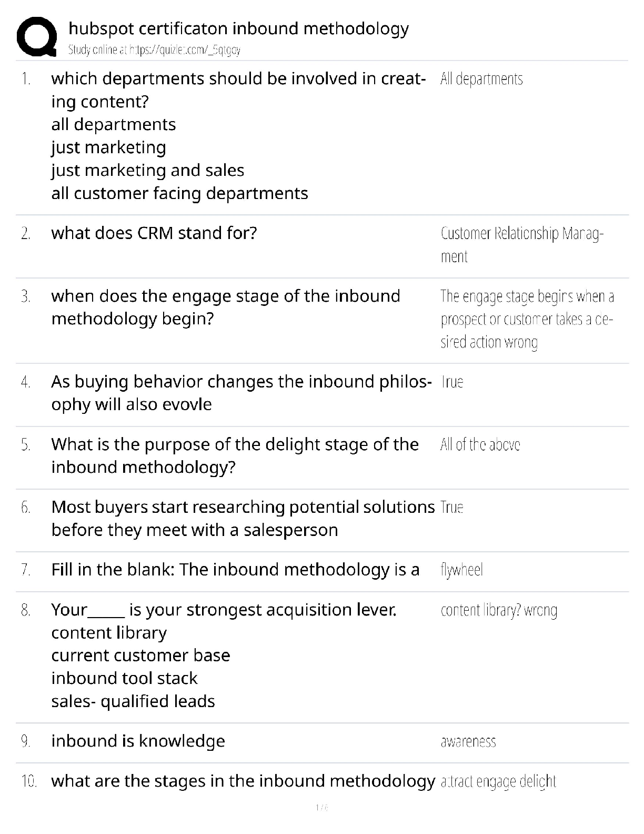
Task: Click the 'awareness' answer text
Action: coord(468,742)
